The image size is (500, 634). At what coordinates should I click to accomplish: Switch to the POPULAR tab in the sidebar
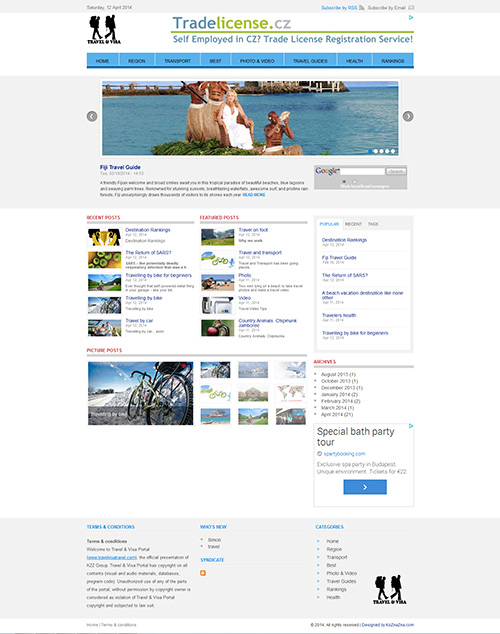pyautogui.click(x=329, y=224)
